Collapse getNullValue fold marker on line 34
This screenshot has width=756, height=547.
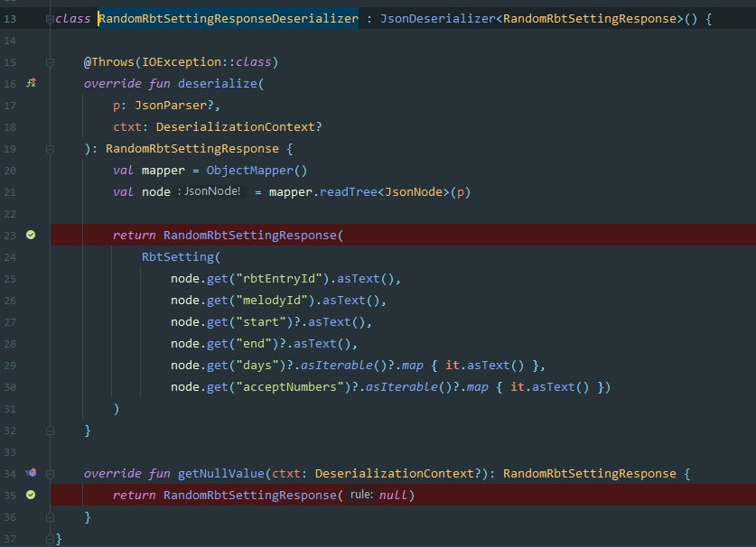click(x=50, y=474)
